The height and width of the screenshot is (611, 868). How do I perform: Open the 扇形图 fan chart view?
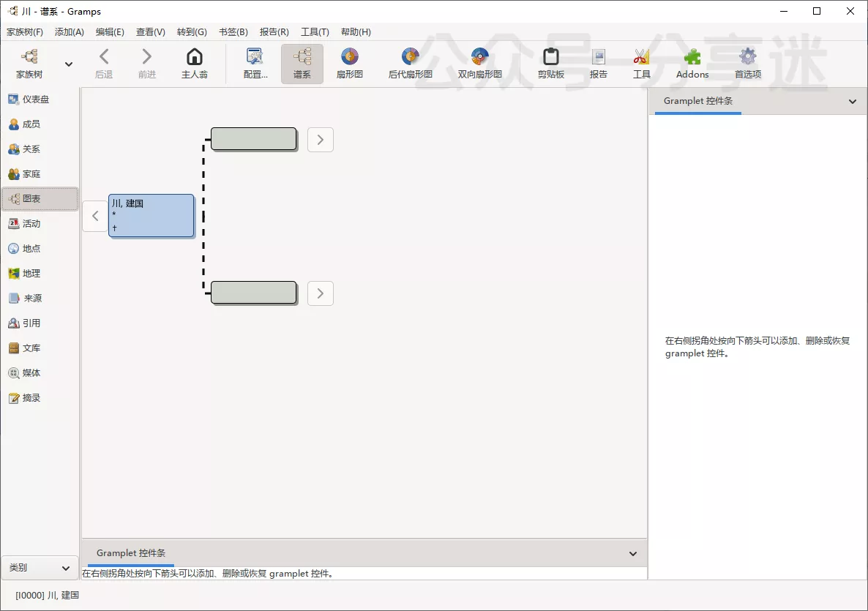tap(349, 57)
